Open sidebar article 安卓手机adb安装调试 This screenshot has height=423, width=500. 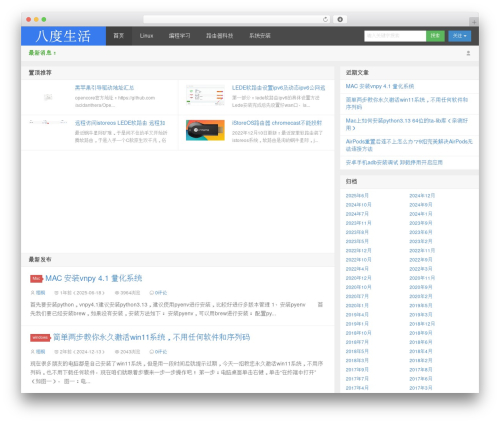(x=394, y=162)
